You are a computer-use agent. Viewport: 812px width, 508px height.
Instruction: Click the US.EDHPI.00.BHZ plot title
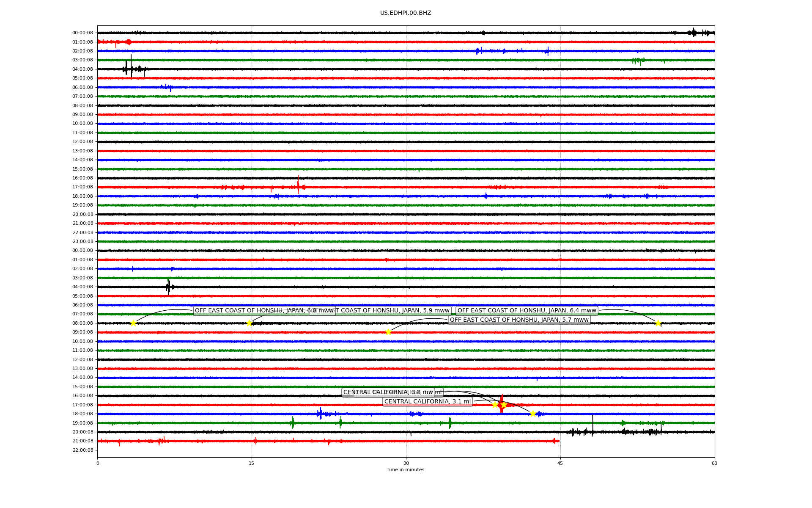[x=406, y=13]
